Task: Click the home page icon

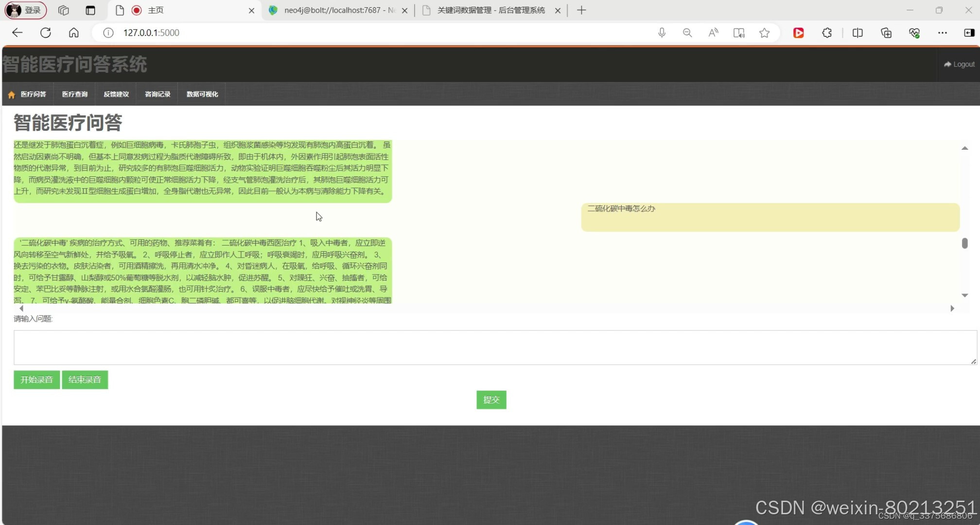Action: [73, 33]
